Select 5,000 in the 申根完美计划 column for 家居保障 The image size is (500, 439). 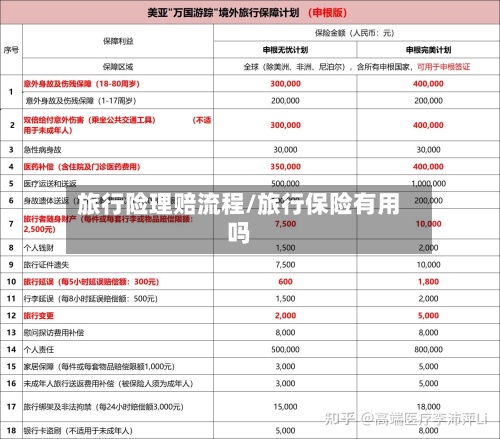[x=428, y=367]
